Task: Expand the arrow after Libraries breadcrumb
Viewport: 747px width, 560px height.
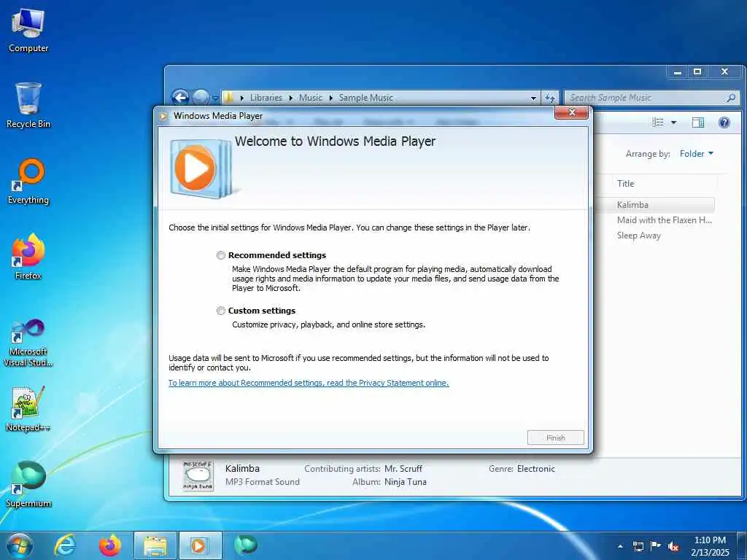Action: click(290, 98)
